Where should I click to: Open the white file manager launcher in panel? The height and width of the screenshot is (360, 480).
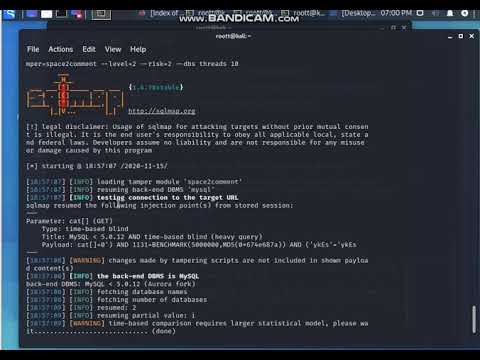(x=47, y=14)
